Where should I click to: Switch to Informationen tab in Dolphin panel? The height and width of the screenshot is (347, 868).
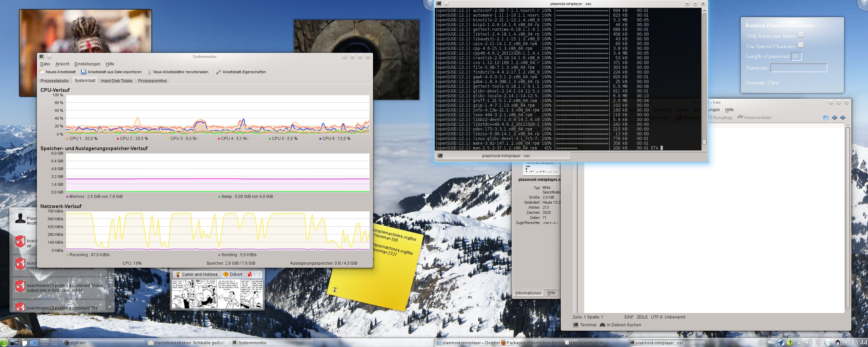pos(528,293)
